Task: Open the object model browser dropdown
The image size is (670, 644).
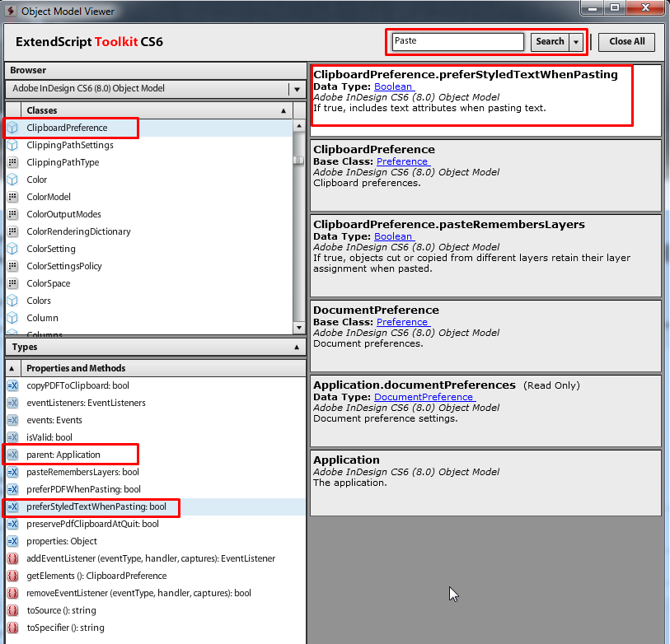Action: click(x=297, y=89)
